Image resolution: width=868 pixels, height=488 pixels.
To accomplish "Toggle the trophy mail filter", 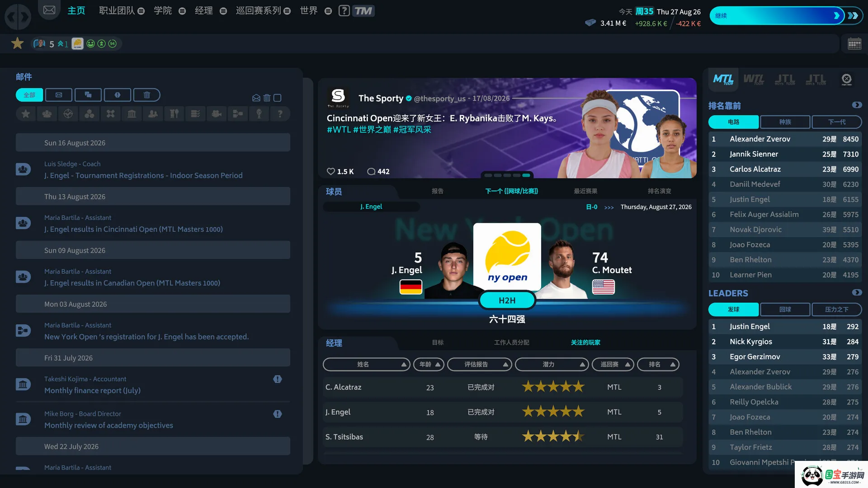I will pos(259,114).
